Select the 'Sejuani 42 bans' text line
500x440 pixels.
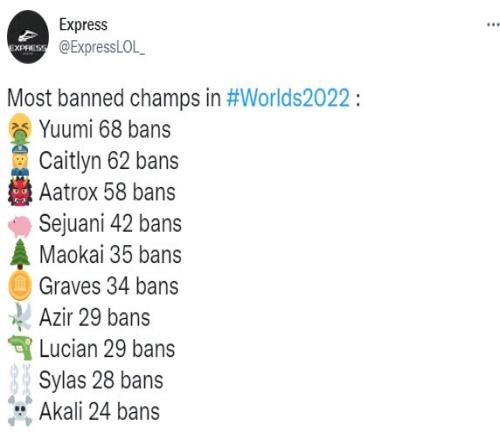pos(110,223)
